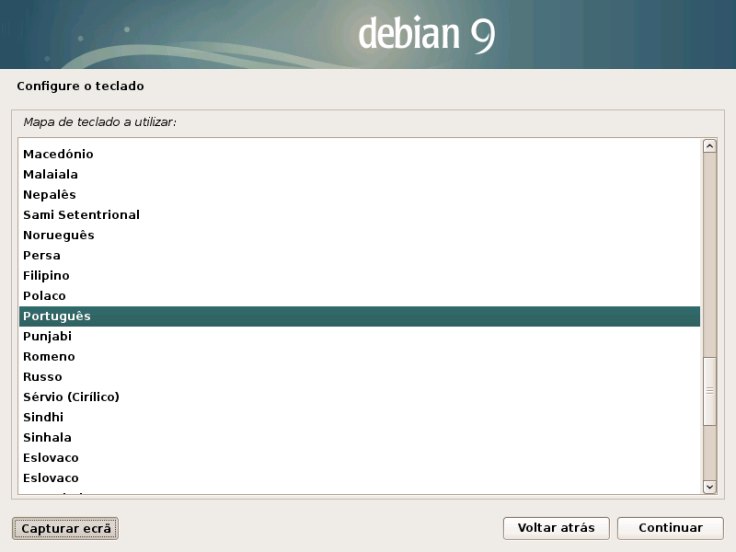The height and width of the screenshot is (552, 736).
Task: Choose Sindhi keyboard layout
Action: coord(43,417)
